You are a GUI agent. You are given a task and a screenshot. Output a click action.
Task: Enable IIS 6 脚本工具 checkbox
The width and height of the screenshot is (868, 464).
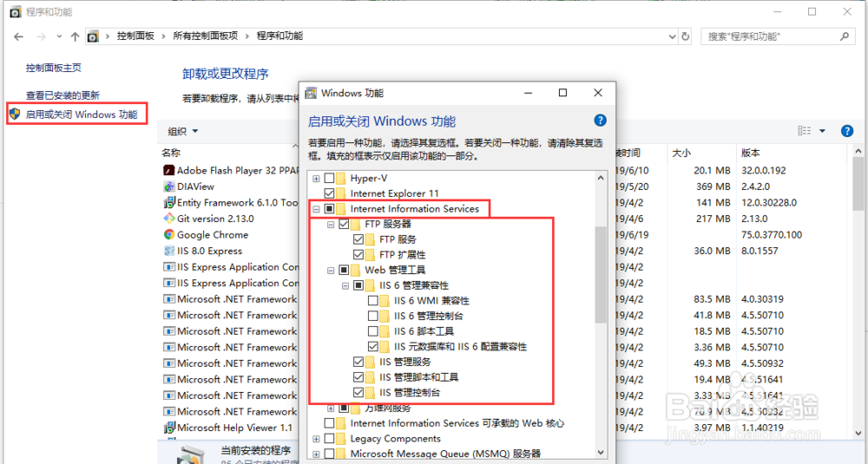[x=373, y=331]
